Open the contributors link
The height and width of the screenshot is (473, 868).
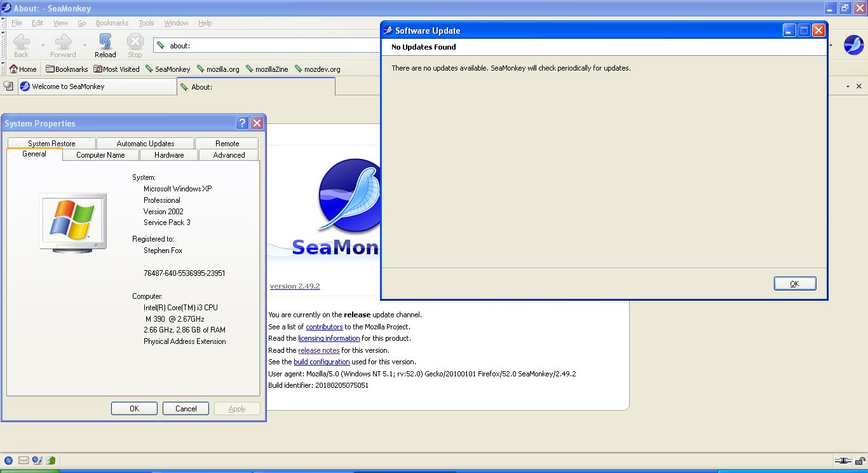tap(324, 327)
